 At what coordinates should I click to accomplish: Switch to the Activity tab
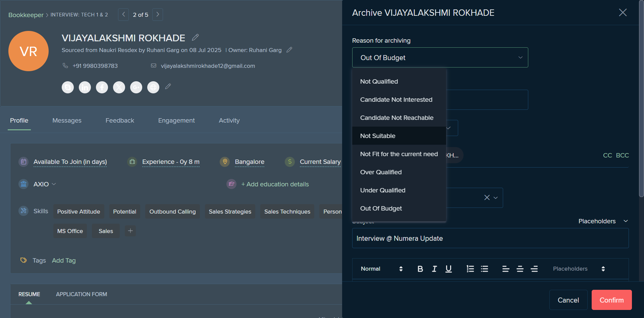[x=229, y=120]
